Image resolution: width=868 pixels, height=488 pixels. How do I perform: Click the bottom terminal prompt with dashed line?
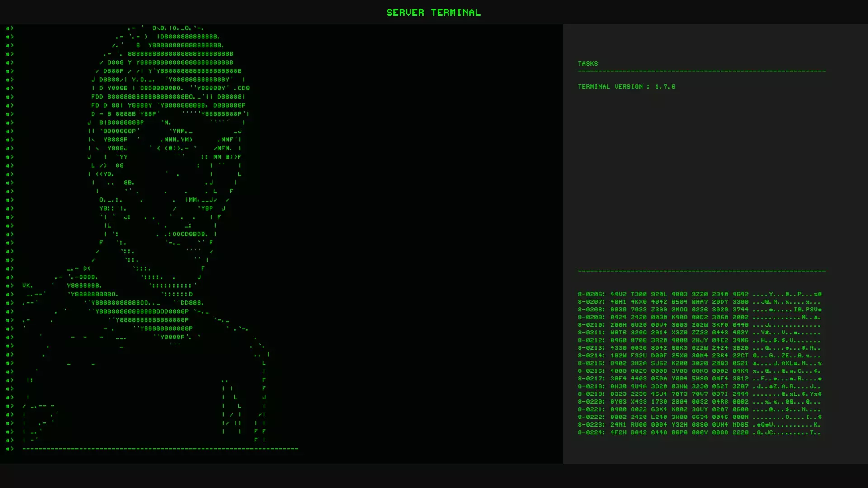9,449
